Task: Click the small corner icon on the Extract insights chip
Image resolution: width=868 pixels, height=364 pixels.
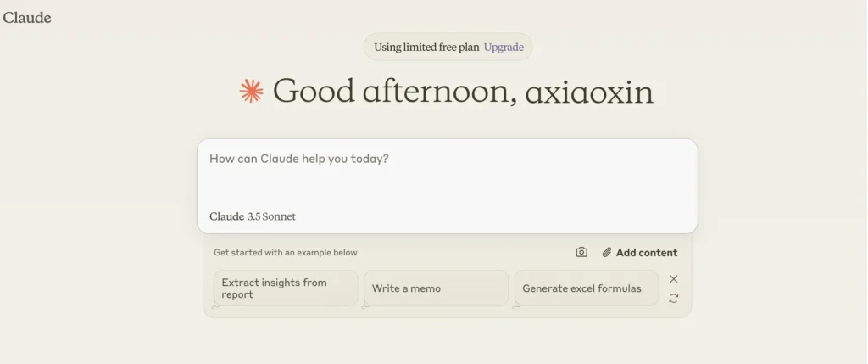Action: (216, 305)
